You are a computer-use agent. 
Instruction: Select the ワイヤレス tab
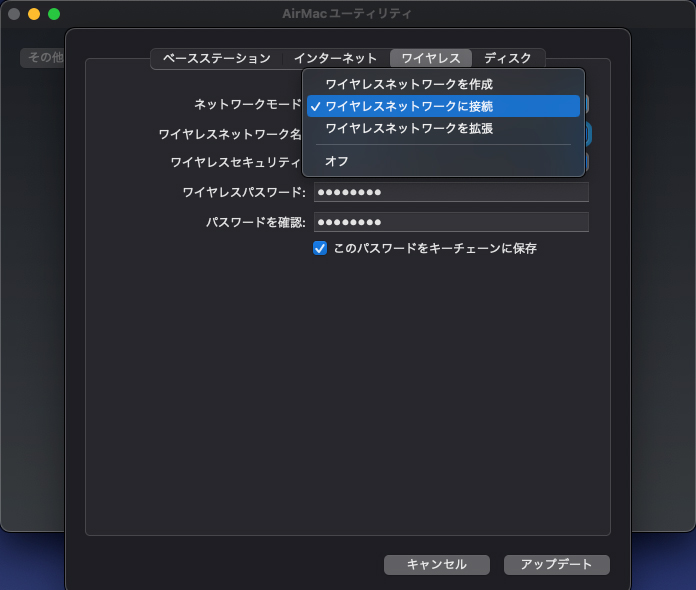click(431, 58)
